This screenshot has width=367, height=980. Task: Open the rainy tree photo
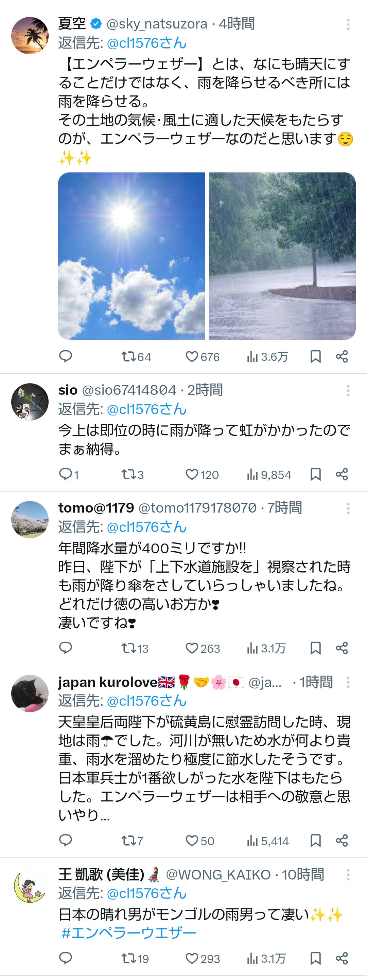282,256
